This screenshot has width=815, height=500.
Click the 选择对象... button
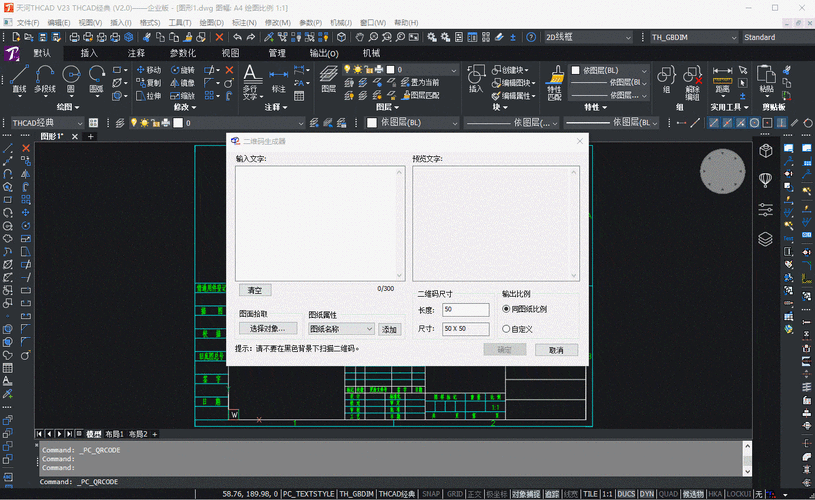pos(268,328)
